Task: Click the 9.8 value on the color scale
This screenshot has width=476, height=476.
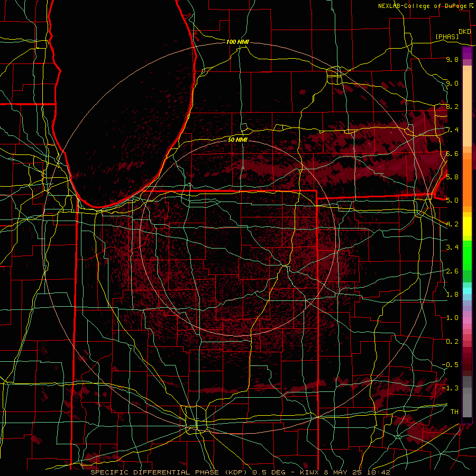Action: pos(452,59)
